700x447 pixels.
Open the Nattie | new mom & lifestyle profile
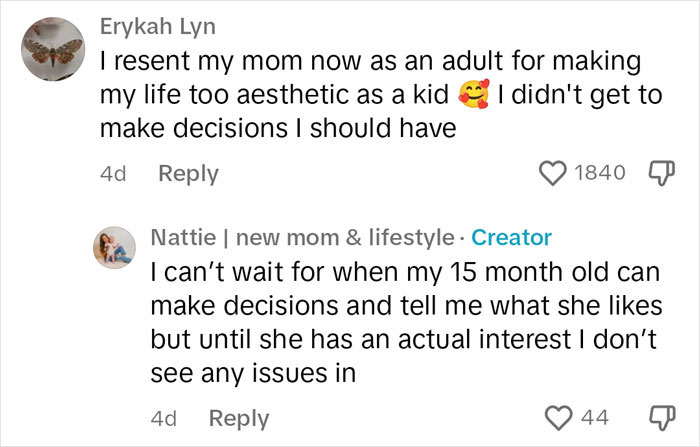pyautogui.click(x=300, y=238)
